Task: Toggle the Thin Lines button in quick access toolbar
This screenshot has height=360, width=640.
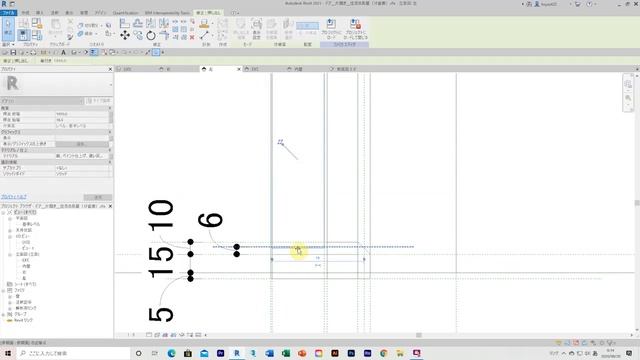Action: (93, 52)
